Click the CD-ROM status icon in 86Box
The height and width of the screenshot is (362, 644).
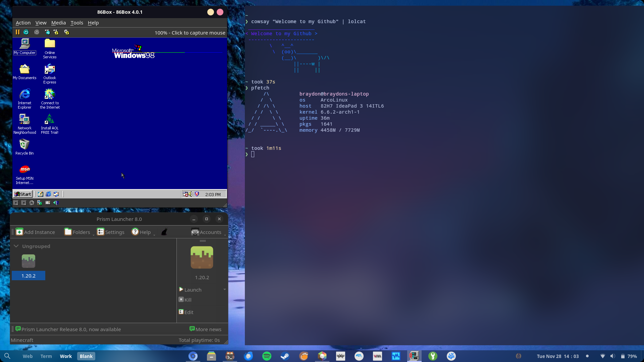pyautogui.click(x=32, y=203)
